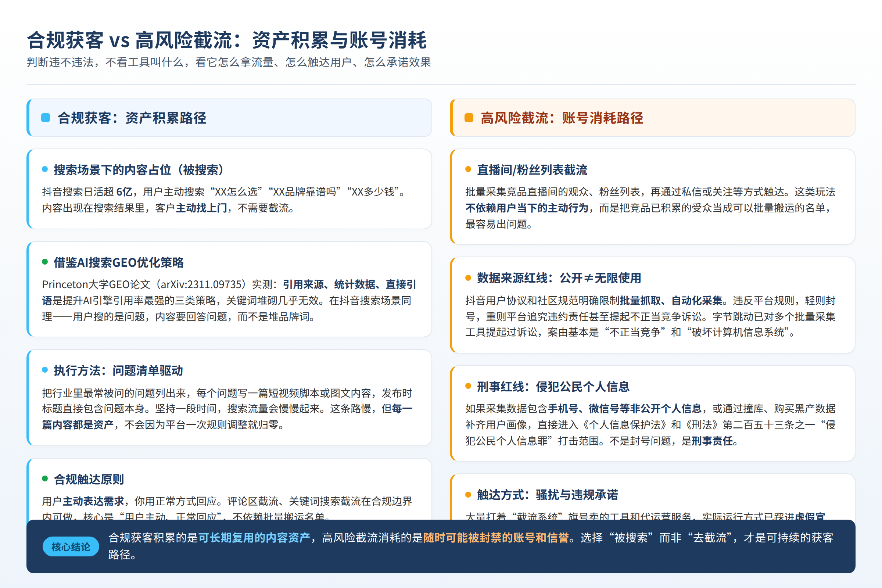Click the text Princeton大学GEO论文

click(96, 284)
